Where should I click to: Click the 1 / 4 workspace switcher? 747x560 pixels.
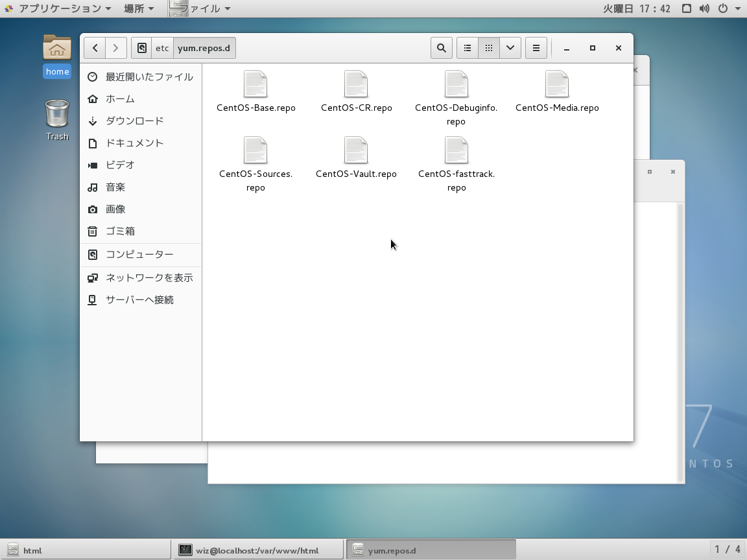pyautogui.click(x=728, y=550)
